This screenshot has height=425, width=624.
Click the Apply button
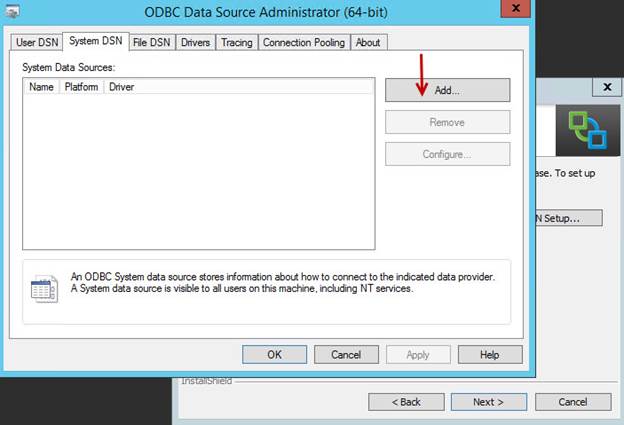coord(418,355)
